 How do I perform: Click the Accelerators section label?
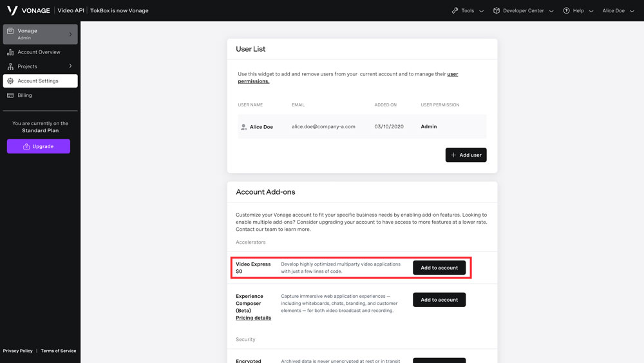(x=251, y=242)
